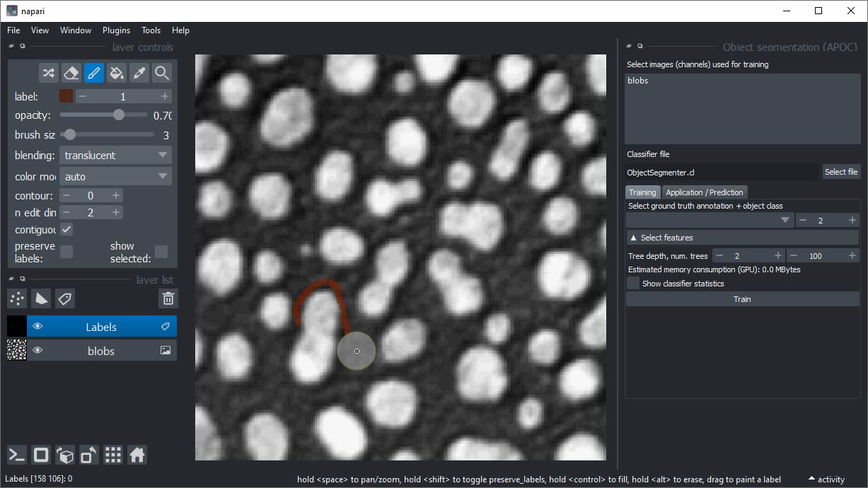Open the napari console

(x=18, y=455)
